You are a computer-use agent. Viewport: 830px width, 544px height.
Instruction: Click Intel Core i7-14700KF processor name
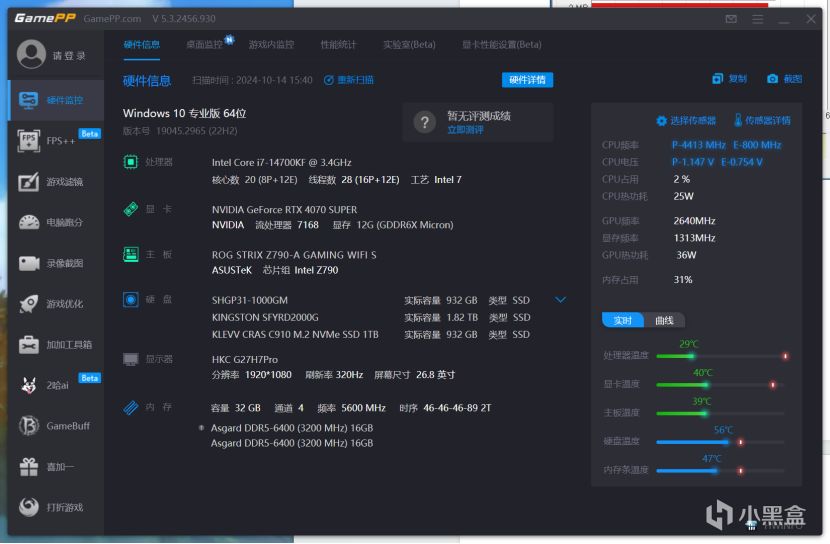[x=282, y=162]
